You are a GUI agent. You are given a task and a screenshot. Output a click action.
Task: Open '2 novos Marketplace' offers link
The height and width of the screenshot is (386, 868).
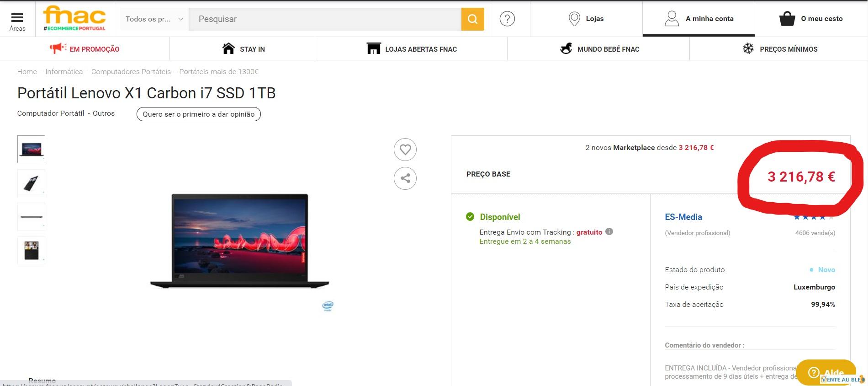click(649, 147)
